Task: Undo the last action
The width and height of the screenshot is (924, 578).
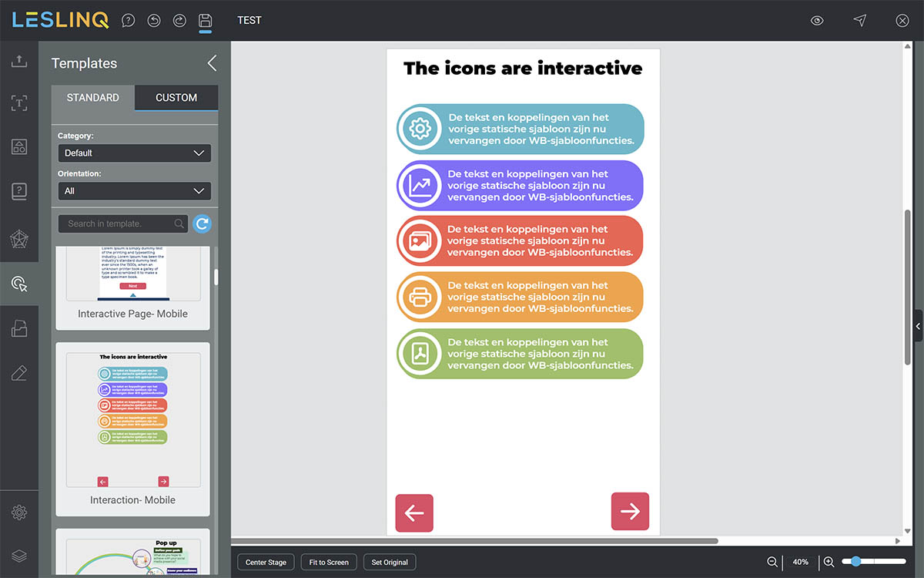Action: click(154, 21)
